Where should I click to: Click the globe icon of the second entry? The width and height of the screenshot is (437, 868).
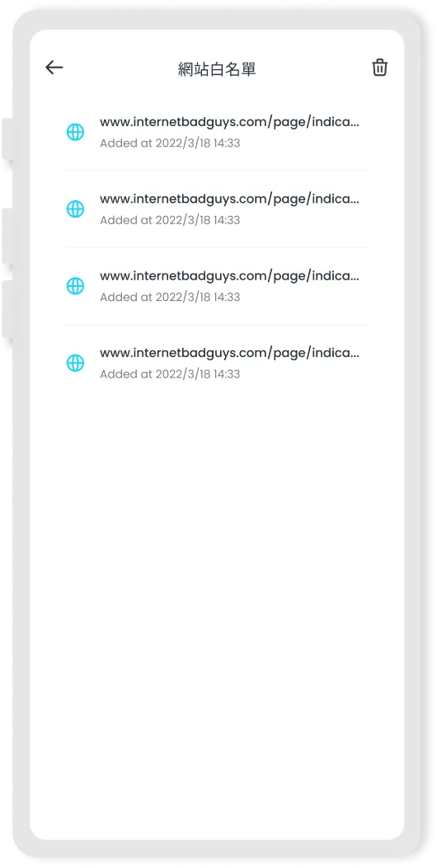[x=75, y=209]
